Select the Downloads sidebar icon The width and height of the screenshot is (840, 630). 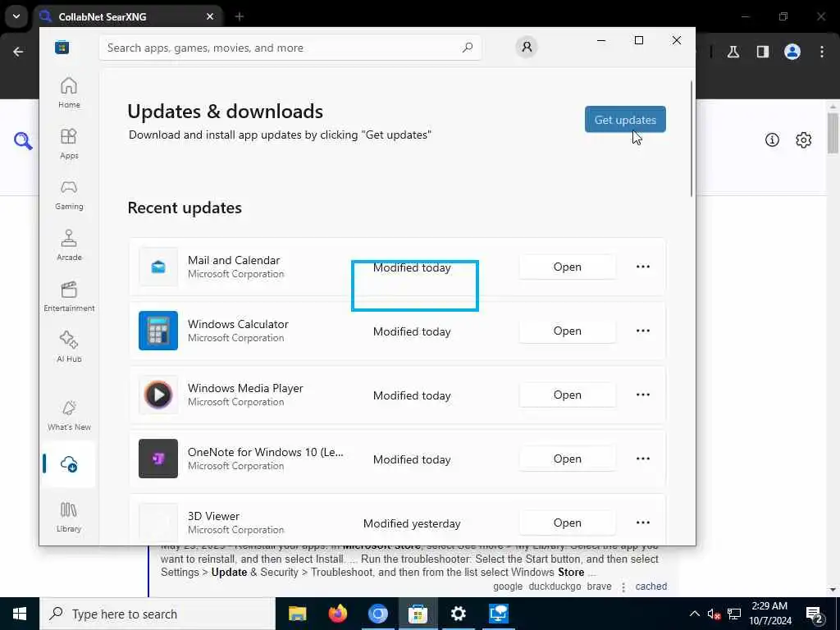(x=69, y=464)
